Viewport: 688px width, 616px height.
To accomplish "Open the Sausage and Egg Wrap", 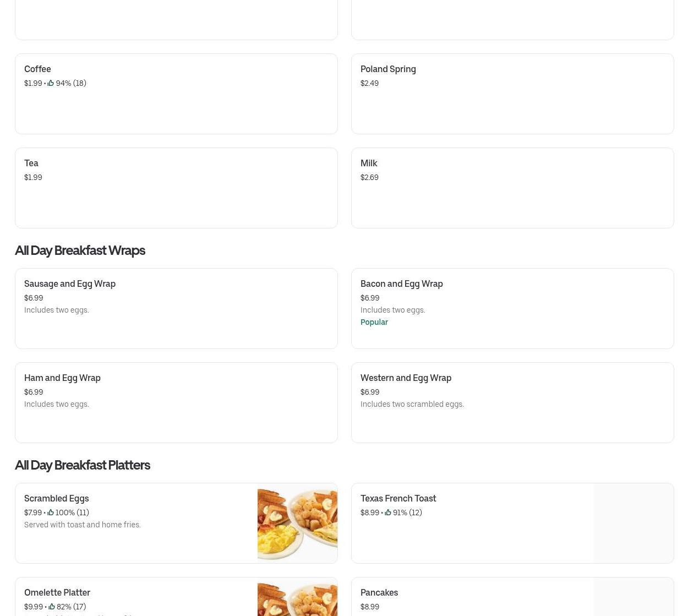I will click(176, 308).
